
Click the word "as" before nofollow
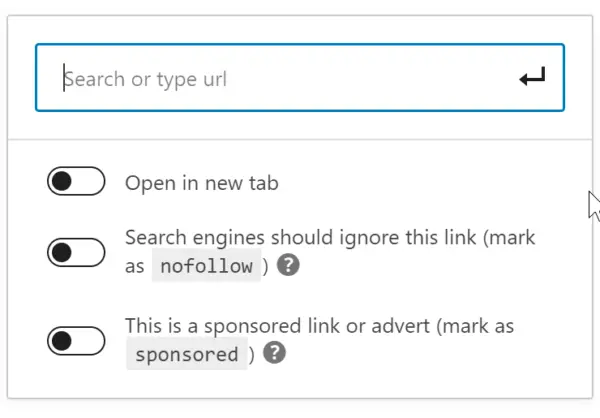pos(134,266)
